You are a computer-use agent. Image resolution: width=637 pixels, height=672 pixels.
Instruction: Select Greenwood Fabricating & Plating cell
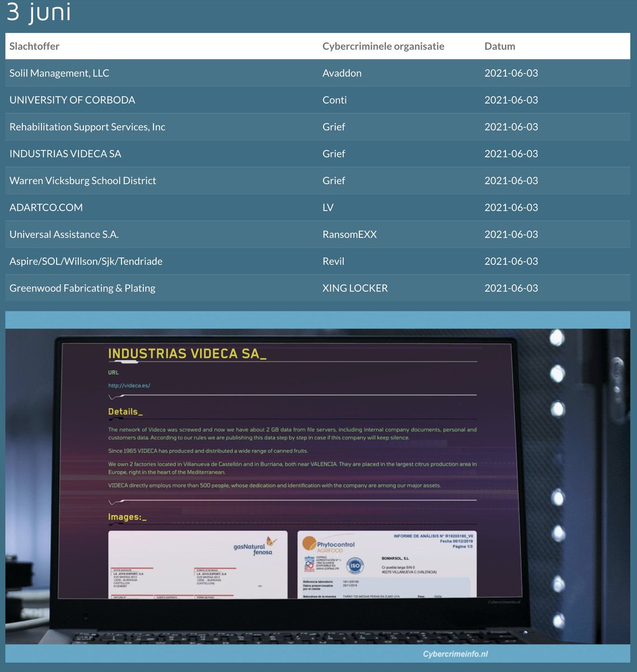pos(82,288)
